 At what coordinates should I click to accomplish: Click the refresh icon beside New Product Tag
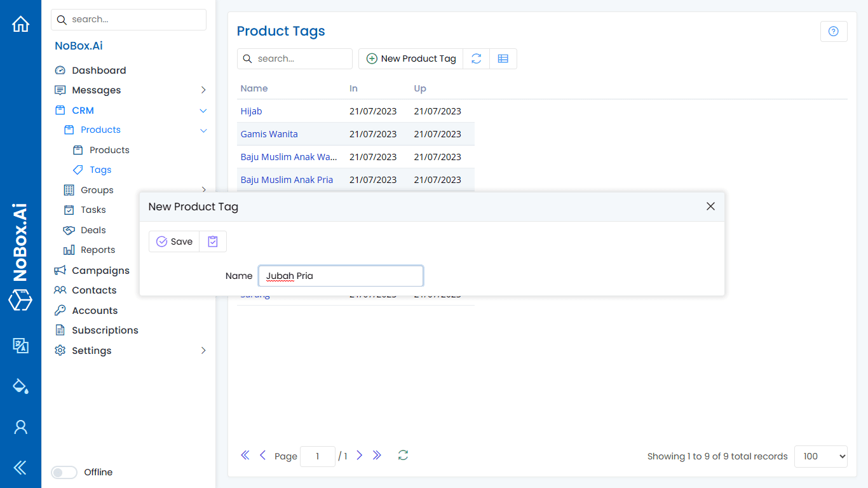[x=476, y=58]
